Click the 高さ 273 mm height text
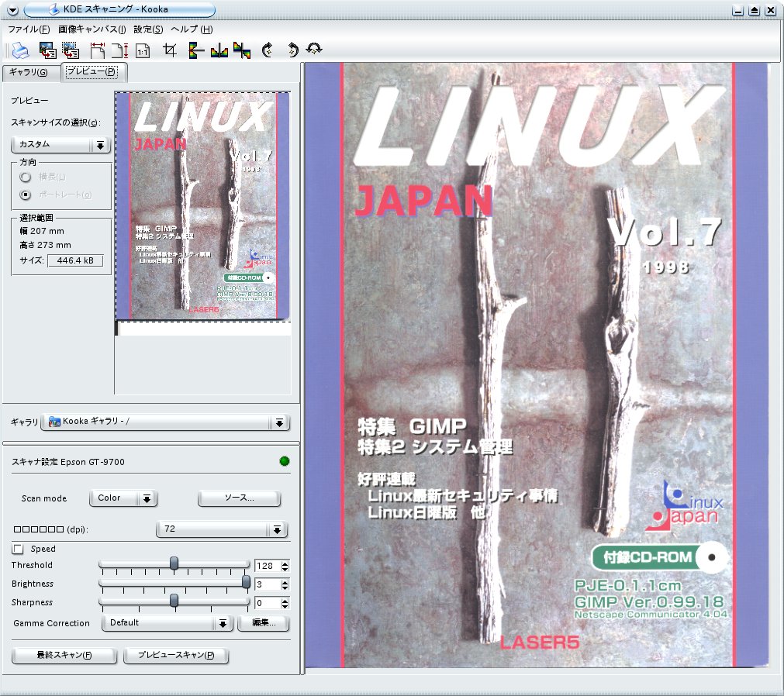Viewport: 784px width, 696px height. pos(45,246)
